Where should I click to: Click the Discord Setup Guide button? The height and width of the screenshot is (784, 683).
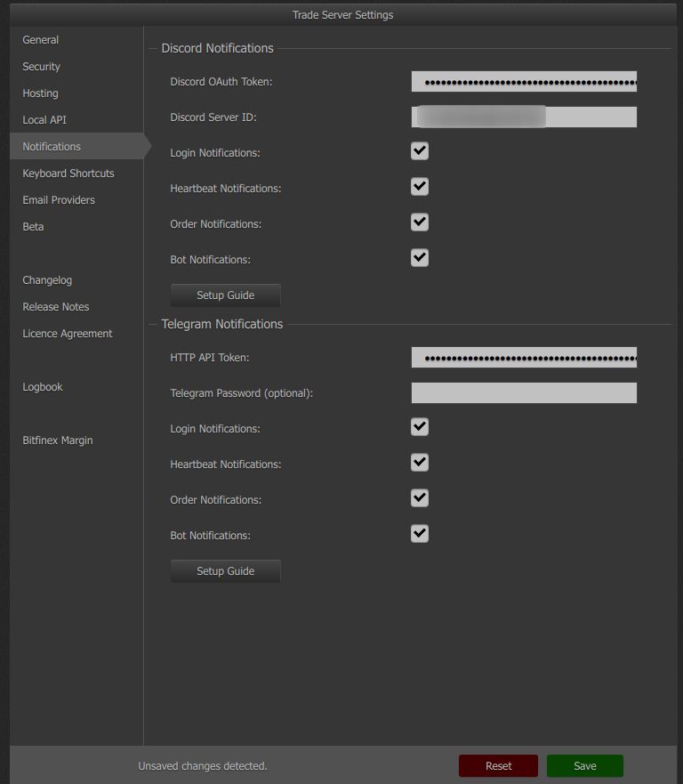pyautogui.click(x=226, y=295)
